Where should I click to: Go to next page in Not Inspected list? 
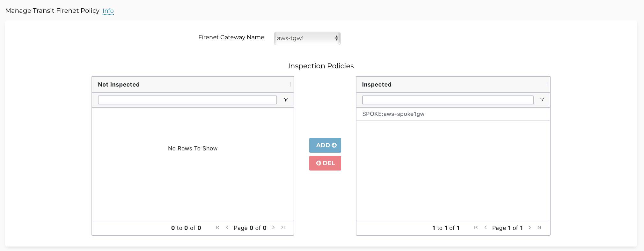(x=273, y=227)
